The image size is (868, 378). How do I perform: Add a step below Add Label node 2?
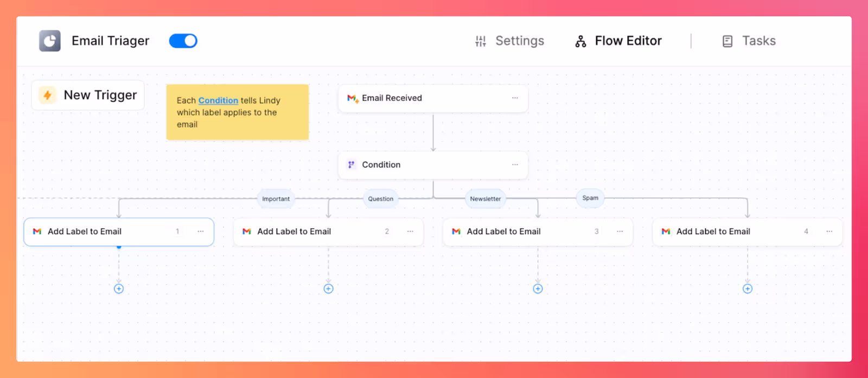[x=328, y=289]
